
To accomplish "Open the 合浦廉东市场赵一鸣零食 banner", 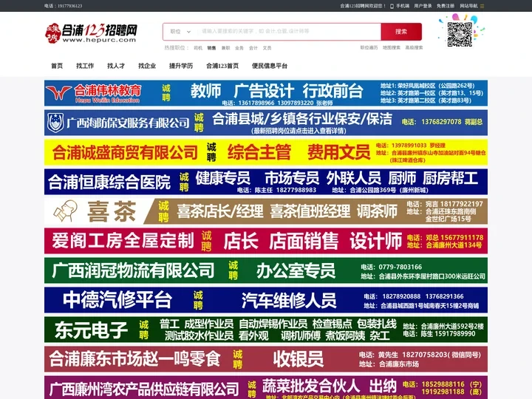I will 266,359.
